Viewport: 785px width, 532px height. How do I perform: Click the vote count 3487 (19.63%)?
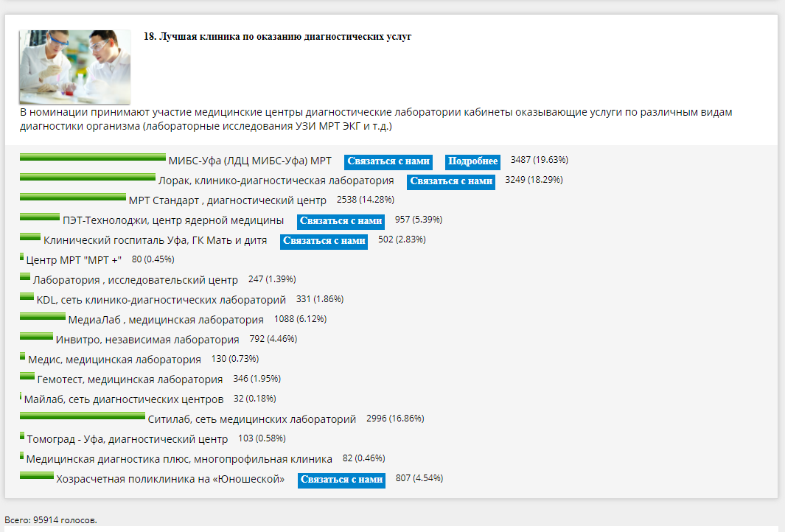point(540,160)
